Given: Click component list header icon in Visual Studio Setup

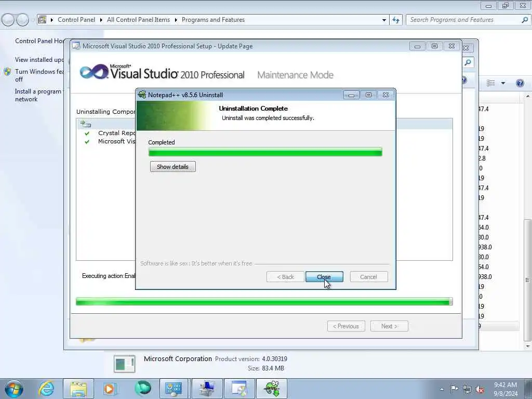Looking at the screenshot, I should click(86, 124).
